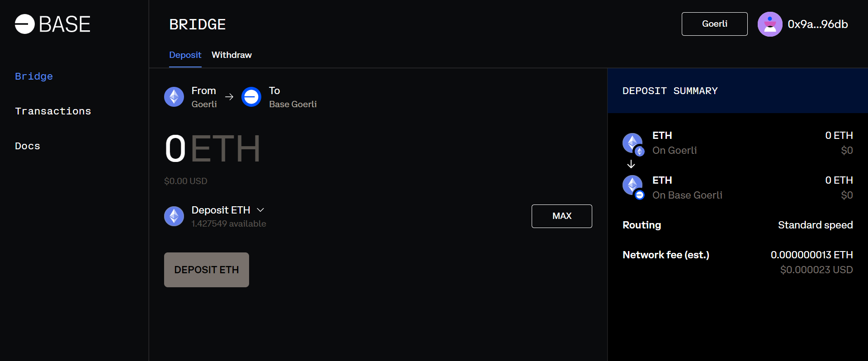The image size is (868, 361).
Task: Click the ETH on Goerli summary icon
Action: coord(633,144)
